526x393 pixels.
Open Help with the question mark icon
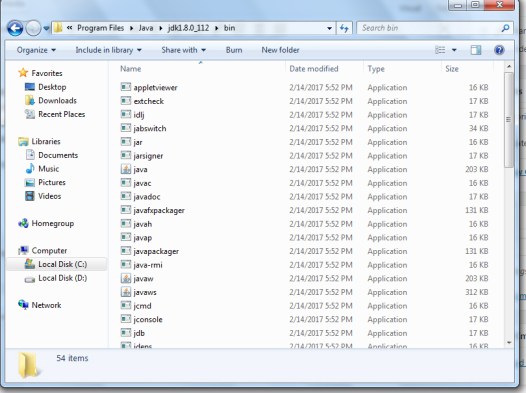(499, 50)
